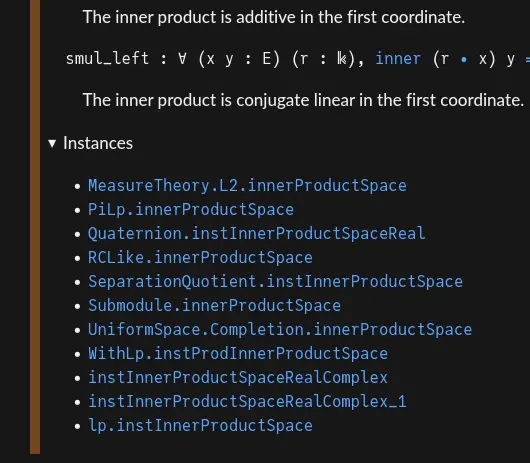Click the smul_left field name
The image size is (530, 463).
(x=107, y=59)
